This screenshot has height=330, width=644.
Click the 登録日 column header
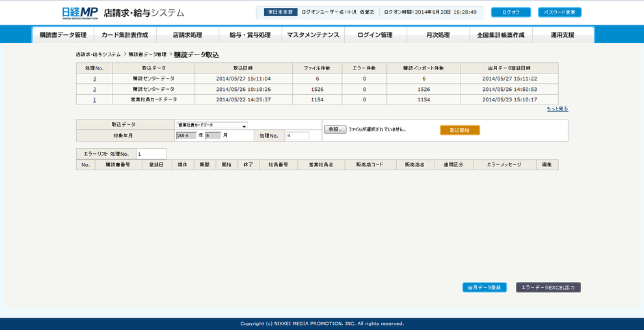pyautogui.click(x=157, y=165)
